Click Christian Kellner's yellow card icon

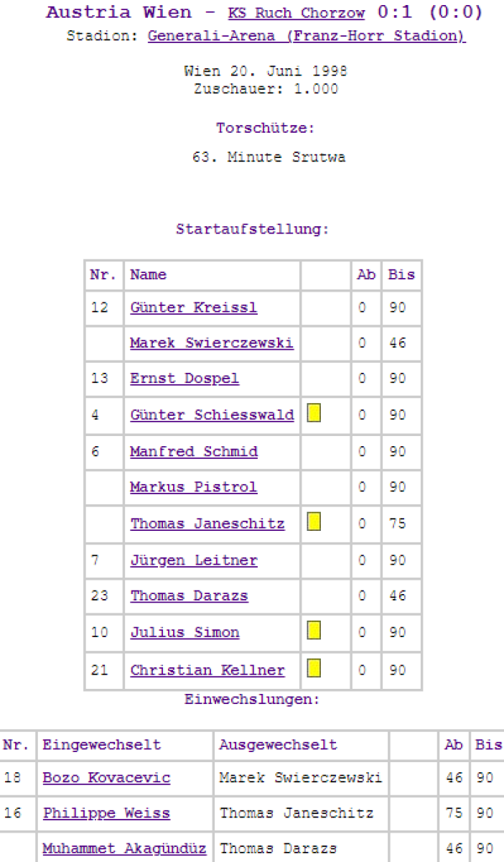314,669
